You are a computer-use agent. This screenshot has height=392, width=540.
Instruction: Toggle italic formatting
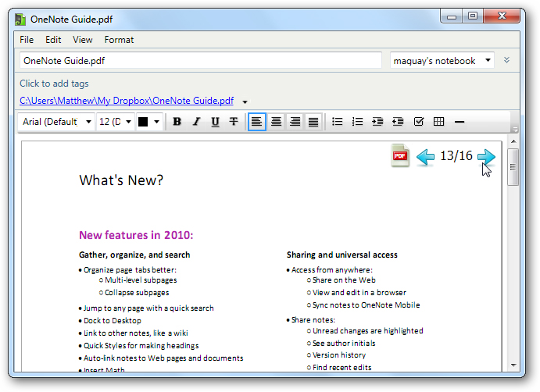[196, 122]
